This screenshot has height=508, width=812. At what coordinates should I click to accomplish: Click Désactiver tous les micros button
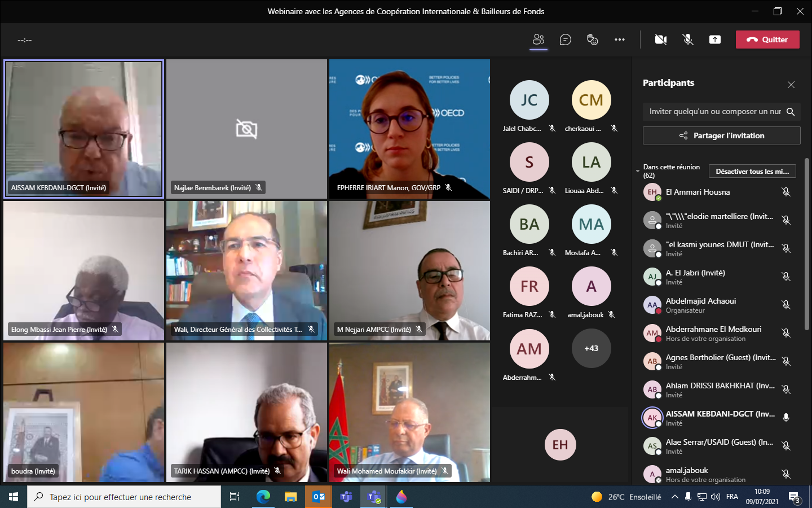click(x=752, y=171)
